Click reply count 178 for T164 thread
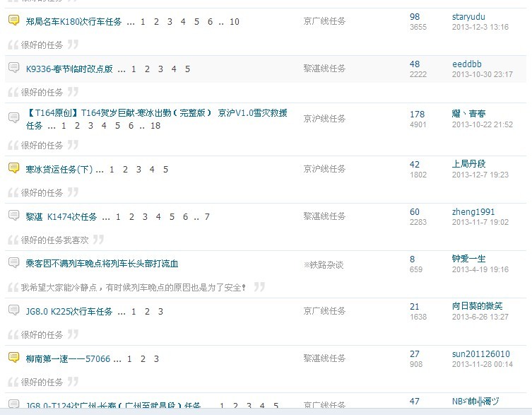 417,114
